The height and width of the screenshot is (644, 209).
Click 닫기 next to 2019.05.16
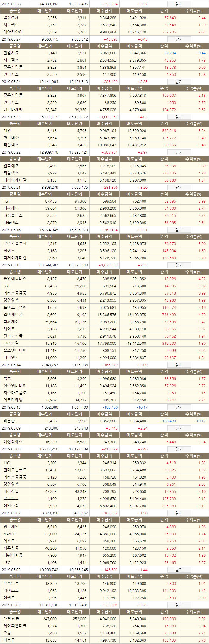(179, 230)
